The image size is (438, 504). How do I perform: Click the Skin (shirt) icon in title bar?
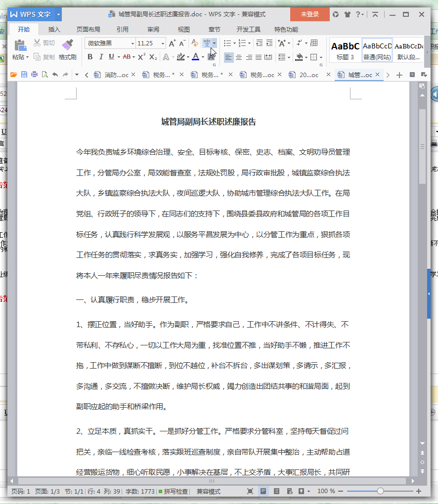(x=347, y=14)
